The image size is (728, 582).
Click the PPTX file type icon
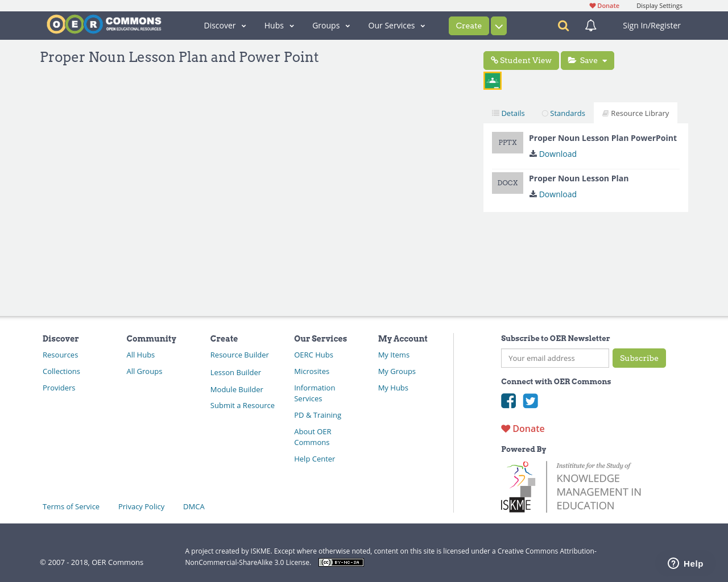(507, 142)
